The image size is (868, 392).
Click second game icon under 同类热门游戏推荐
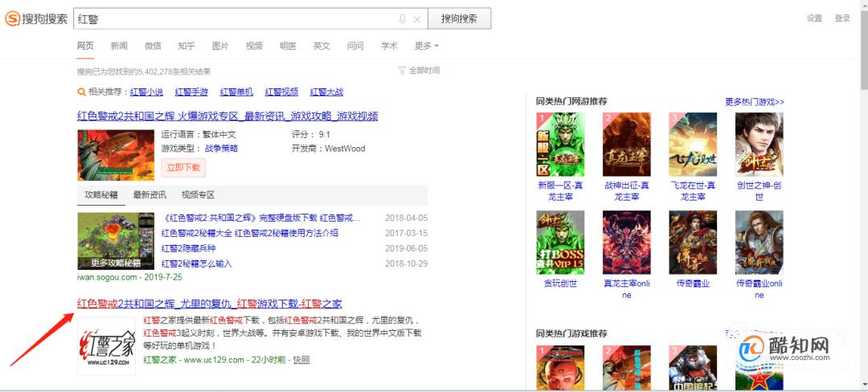[x=627, y=368]
